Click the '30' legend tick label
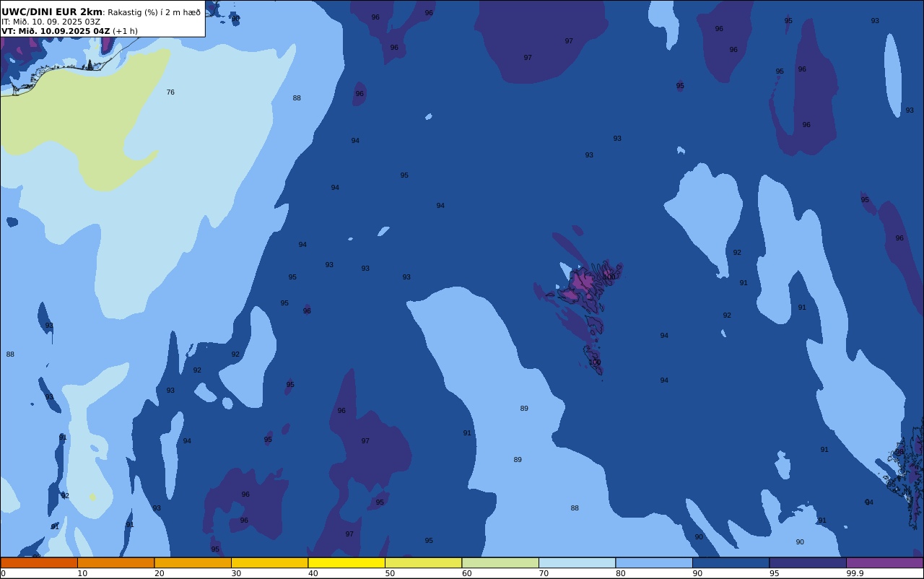Image resolution: width=924 pixels, height=579 pixels. tap(236, 573)
